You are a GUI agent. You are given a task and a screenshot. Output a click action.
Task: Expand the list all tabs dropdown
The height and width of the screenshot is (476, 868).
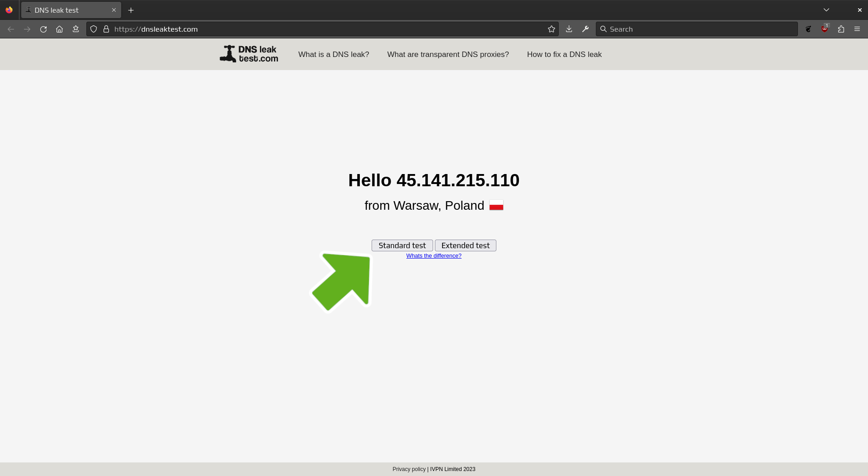(826, 10)
